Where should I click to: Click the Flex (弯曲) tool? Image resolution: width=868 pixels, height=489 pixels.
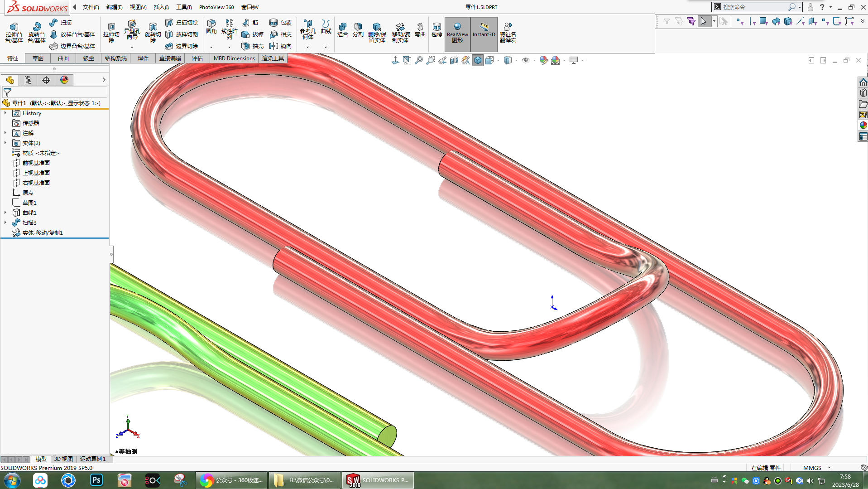pos(420,29)
